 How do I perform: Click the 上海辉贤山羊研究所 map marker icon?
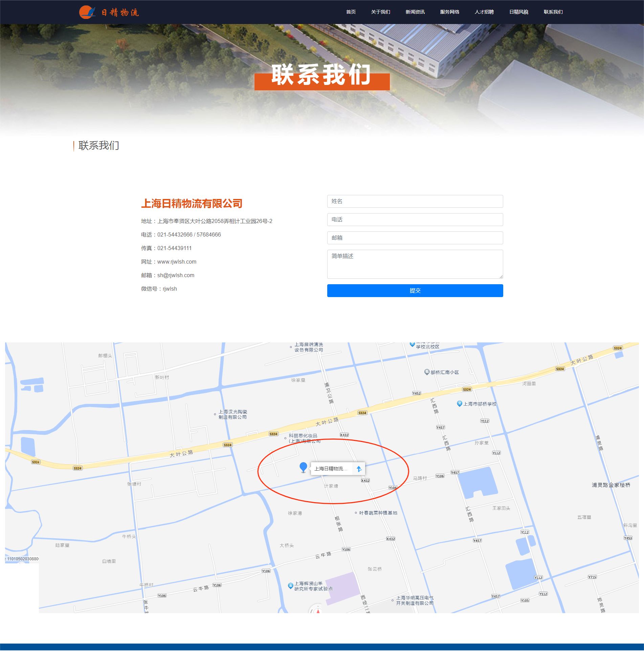pos(290,586)
